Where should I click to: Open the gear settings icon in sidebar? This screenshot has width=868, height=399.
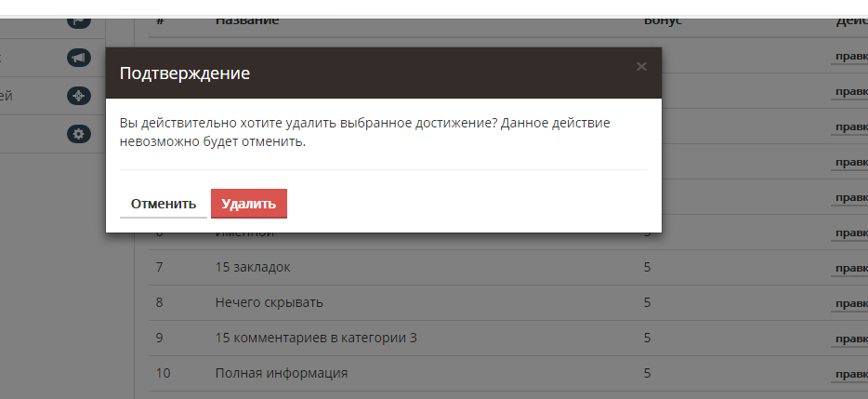(x=79, y=134)
